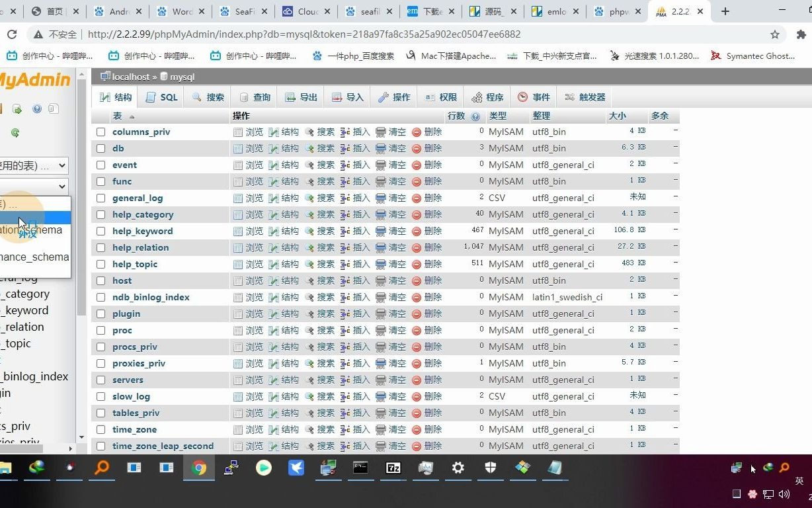Empty the general_log table
812x508 pixels.
(391, 198)
